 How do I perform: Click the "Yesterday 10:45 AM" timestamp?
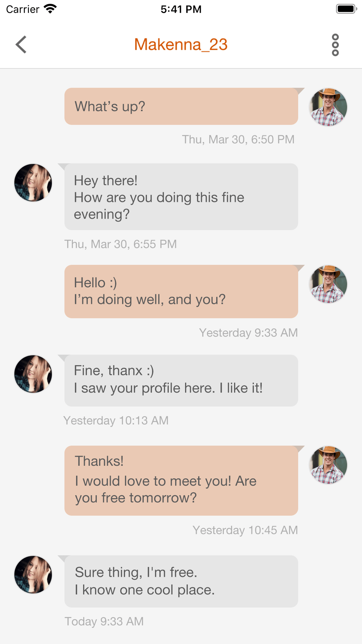pos(245,530)
